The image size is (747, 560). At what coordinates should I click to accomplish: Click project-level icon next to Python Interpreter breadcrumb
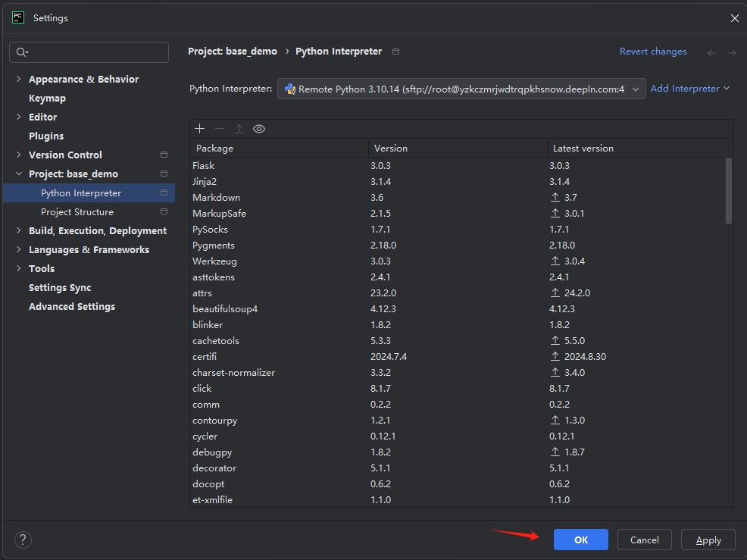coord(395,52)
